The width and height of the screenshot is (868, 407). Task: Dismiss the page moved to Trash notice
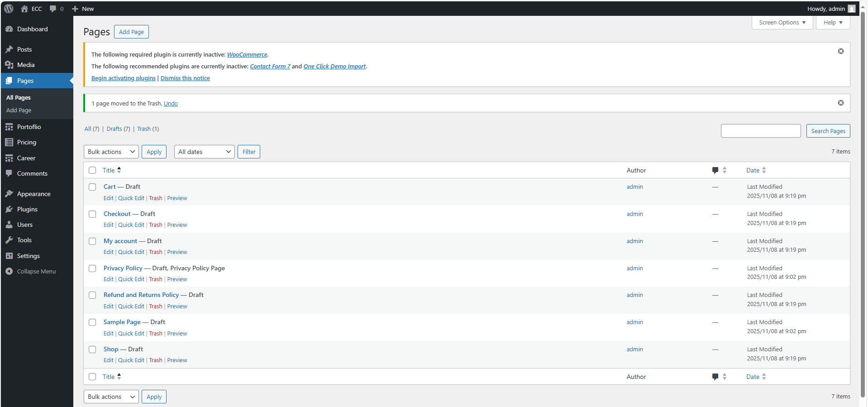(x=840, y=103)
